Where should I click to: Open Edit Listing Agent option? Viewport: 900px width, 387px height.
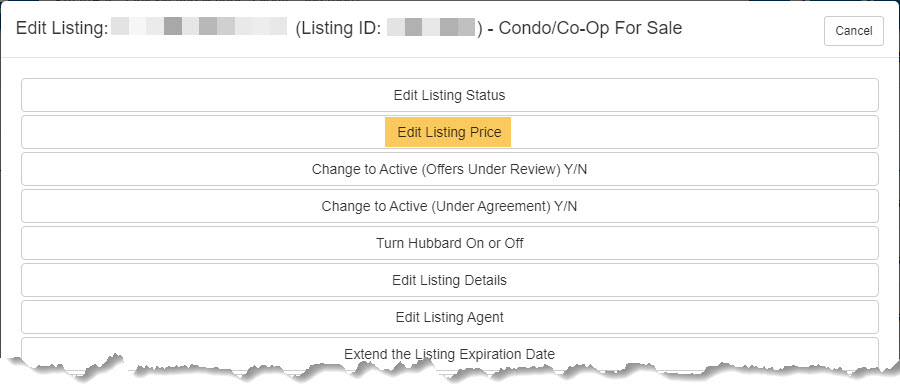pos(449,317)
